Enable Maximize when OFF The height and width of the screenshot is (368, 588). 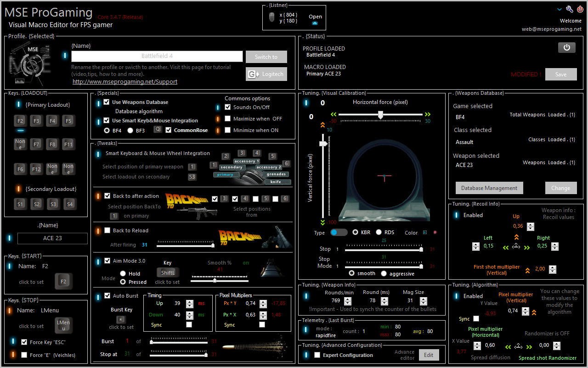coord(228,119)
